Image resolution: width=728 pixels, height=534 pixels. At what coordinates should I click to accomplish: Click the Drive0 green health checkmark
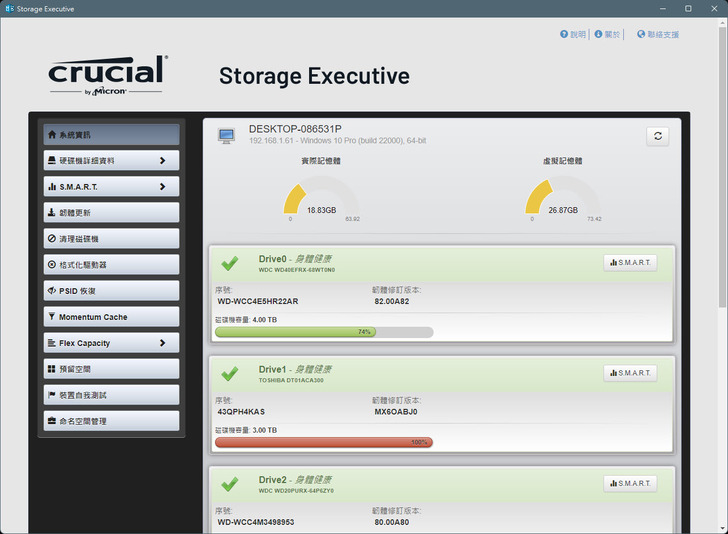click(230, 263)
